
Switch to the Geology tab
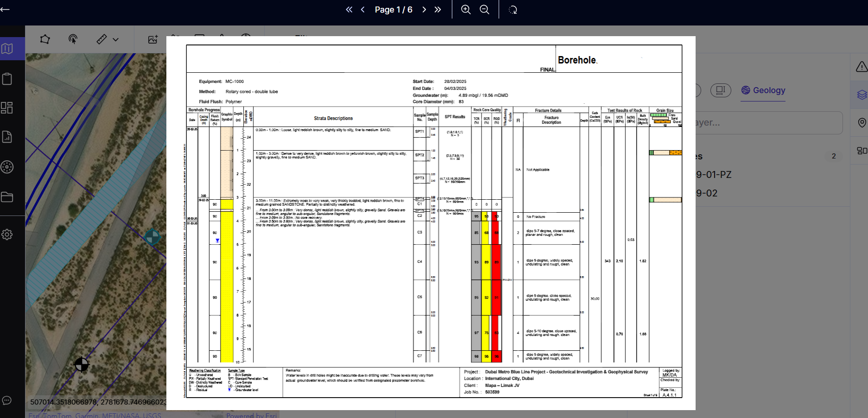point(763,90)
